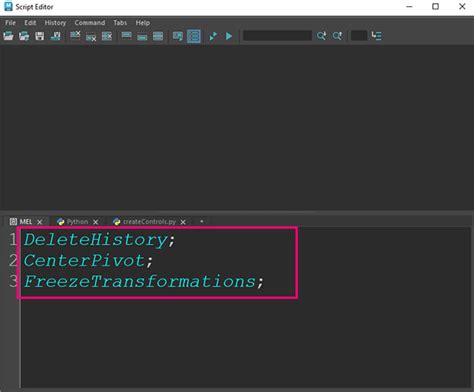
Task: Click the Clear All toolbar icon
Action: click(107, 36)
